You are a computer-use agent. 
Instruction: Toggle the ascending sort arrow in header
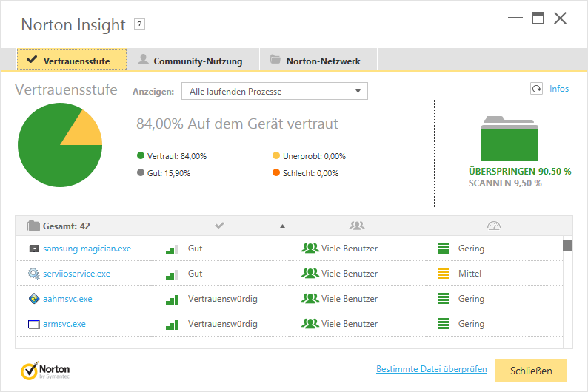pos(282,226)
